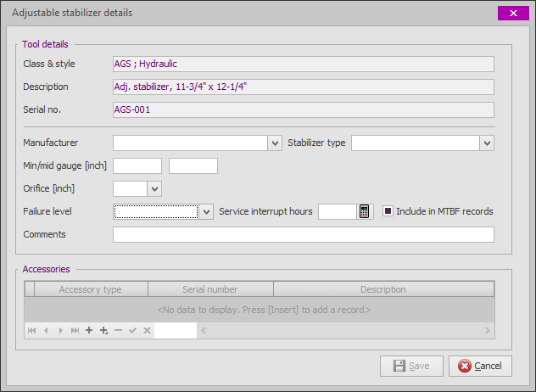Go to next accessory record
This screenshot has height=392, width=536.
[x=60, y=330]
